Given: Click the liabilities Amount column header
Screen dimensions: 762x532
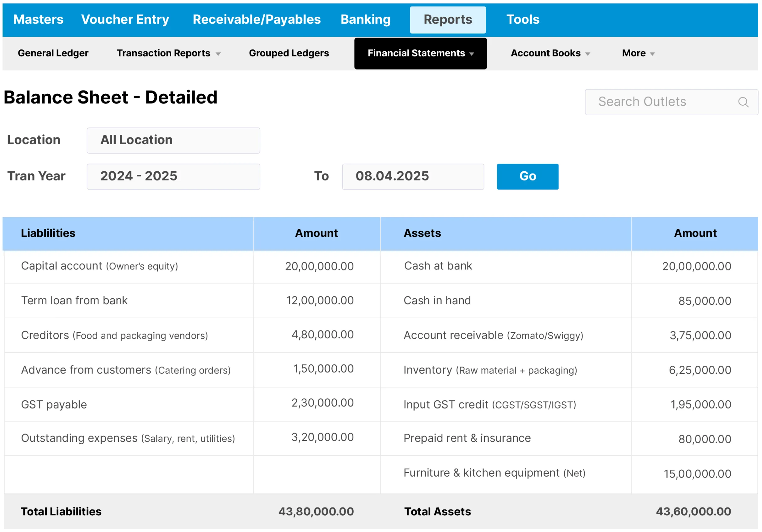Looking at the screenshot, I should tap(316, 233).
